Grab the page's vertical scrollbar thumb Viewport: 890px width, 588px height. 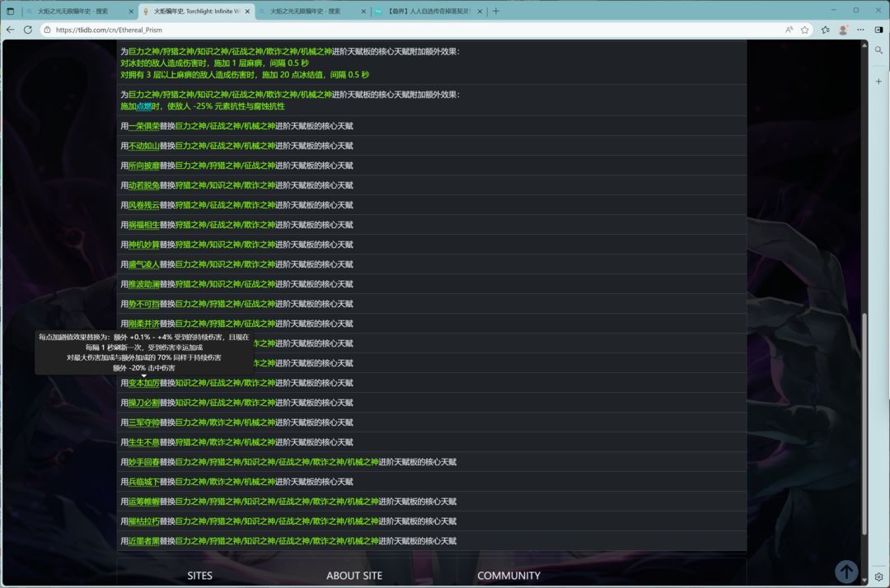coord(864,423)
